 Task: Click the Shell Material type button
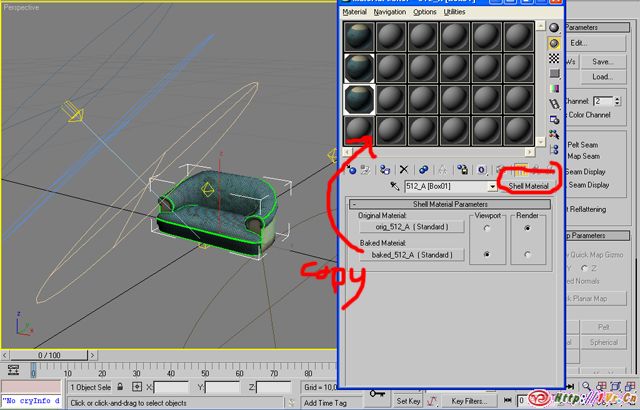coord(527,186)
